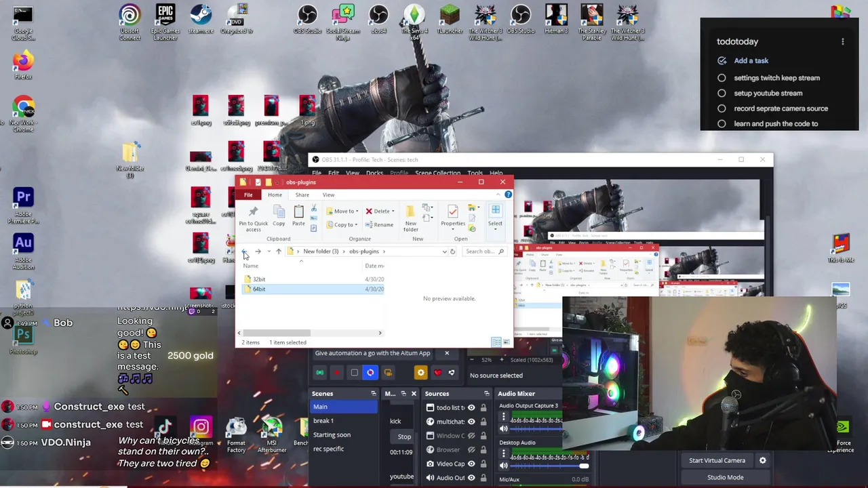868x488 pixels.
Task: Expand the address bar history dropdown
Action: pos(444,251)
